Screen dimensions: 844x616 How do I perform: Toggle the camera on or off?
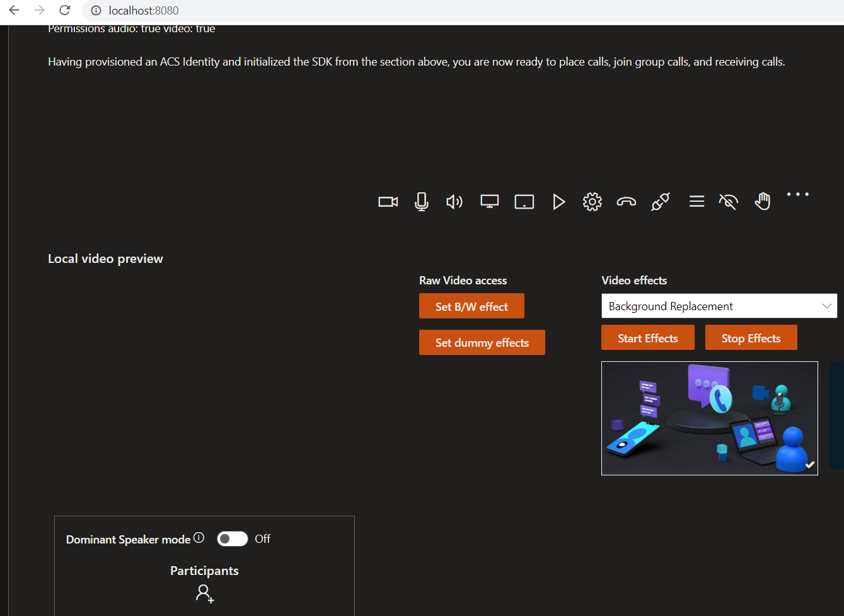point(388,201)
